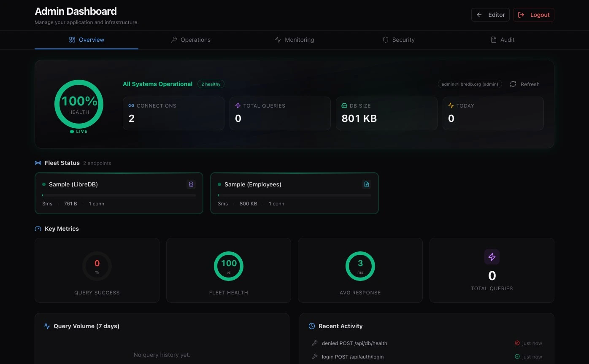
Task: Click the Query Volume pulse icon
Action: coord(47,326)
